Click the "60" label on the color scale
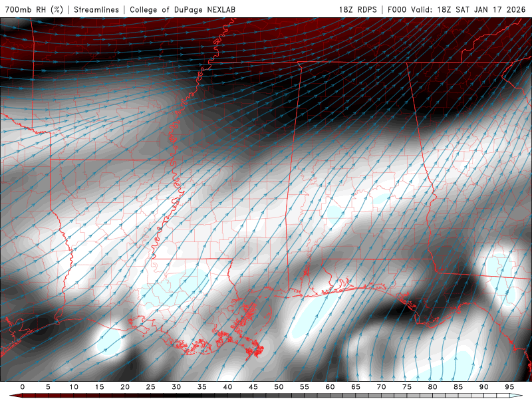 [330, 387]
